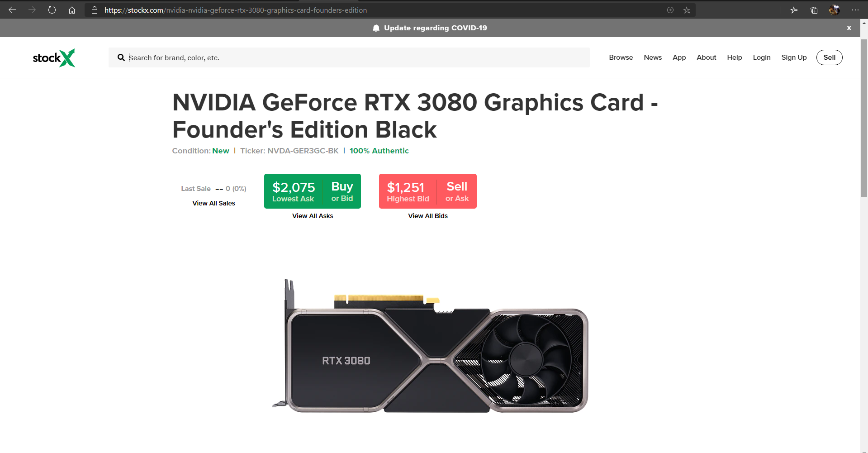This screenshot has width=868, height=453.
Task: Click the red Sell or Ask button
Action: coord(428,191)
